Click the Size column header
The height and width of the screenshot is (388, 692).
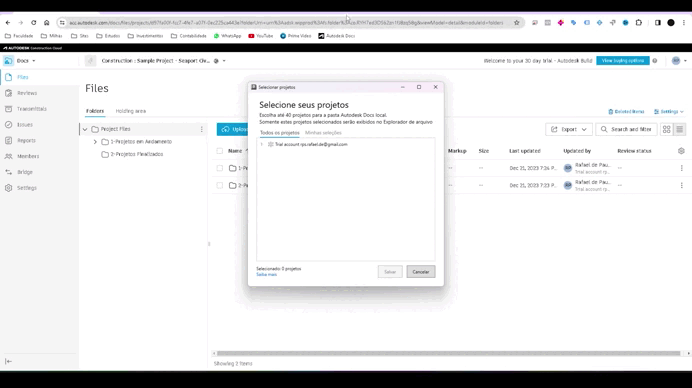pyautogui.click(x=484, y=151)
